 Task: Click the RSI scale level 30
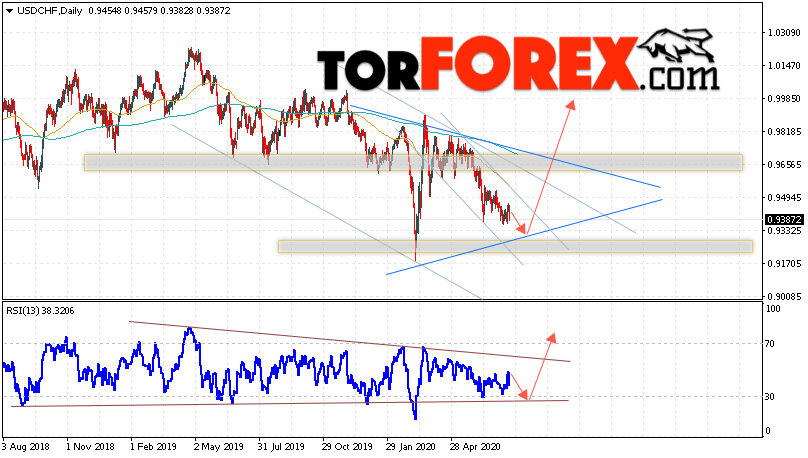pyautogui.click(x=769, y=397)
